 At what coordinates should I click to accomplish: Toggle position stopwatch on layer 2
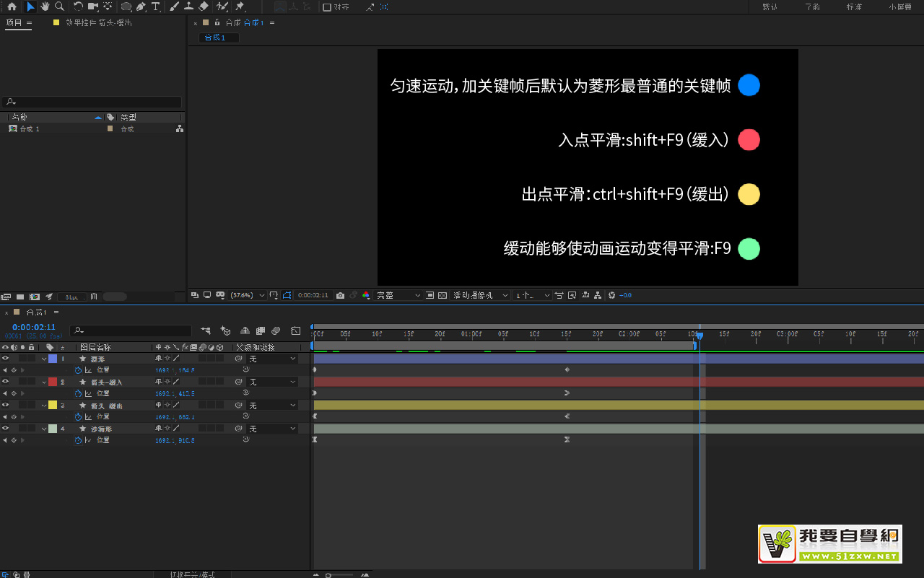click(78, 393)
